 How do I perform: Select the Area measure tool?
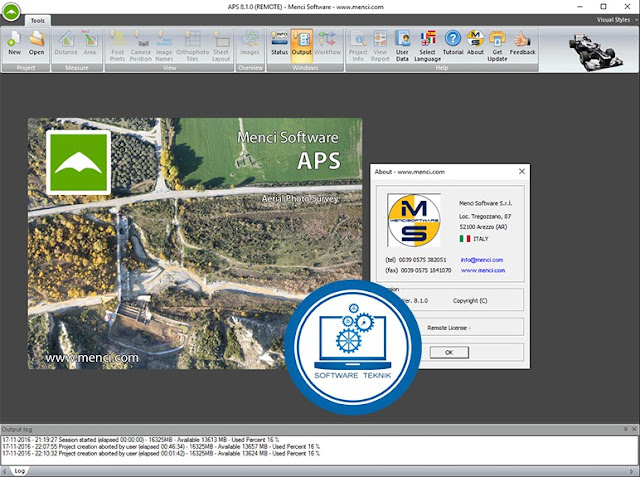click(90, 43)
